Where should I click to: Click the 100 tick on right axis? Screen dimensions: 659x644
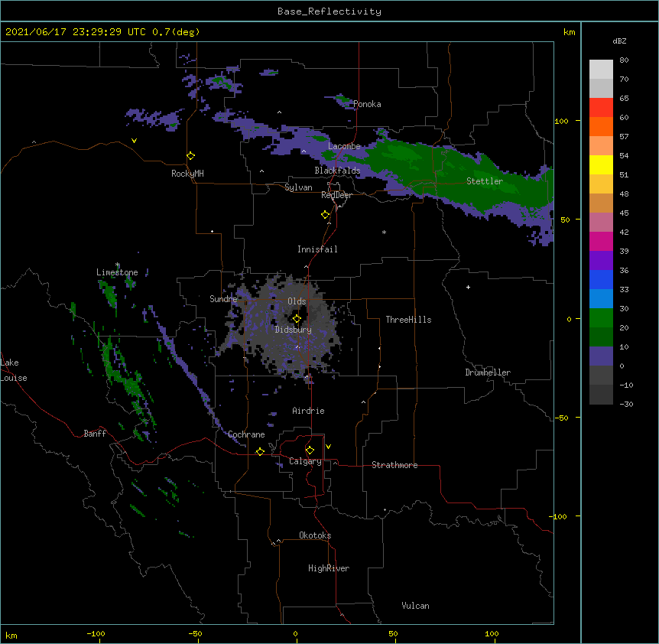click(561, 121)
